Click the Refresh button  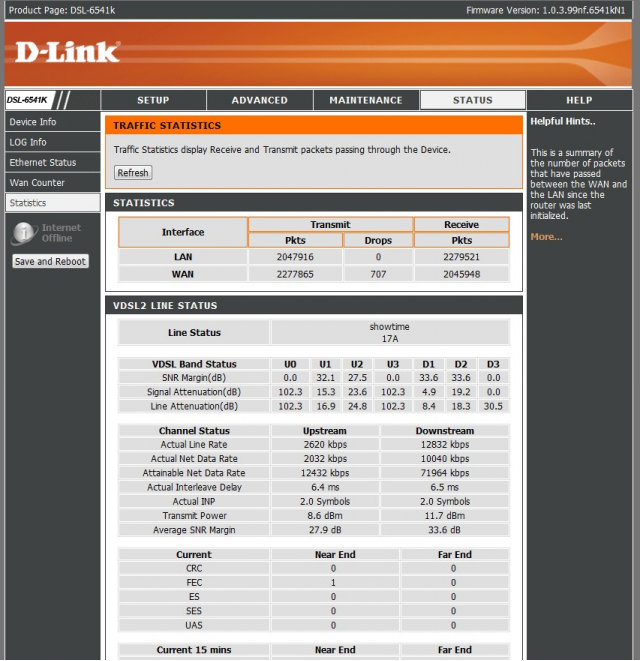133,173
